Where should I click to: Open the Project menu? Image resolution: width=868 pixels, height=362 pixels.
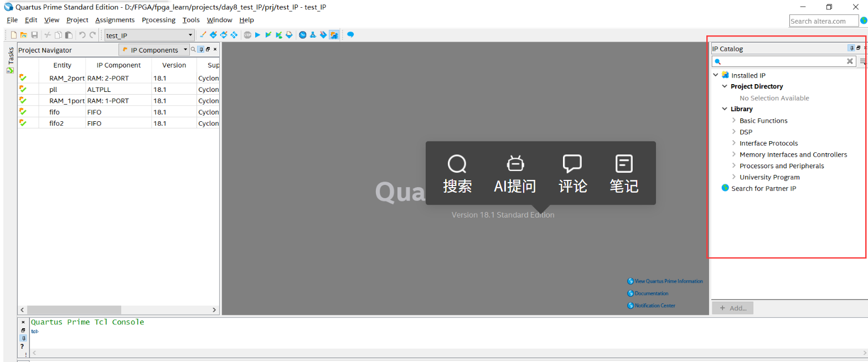(77, 20)
